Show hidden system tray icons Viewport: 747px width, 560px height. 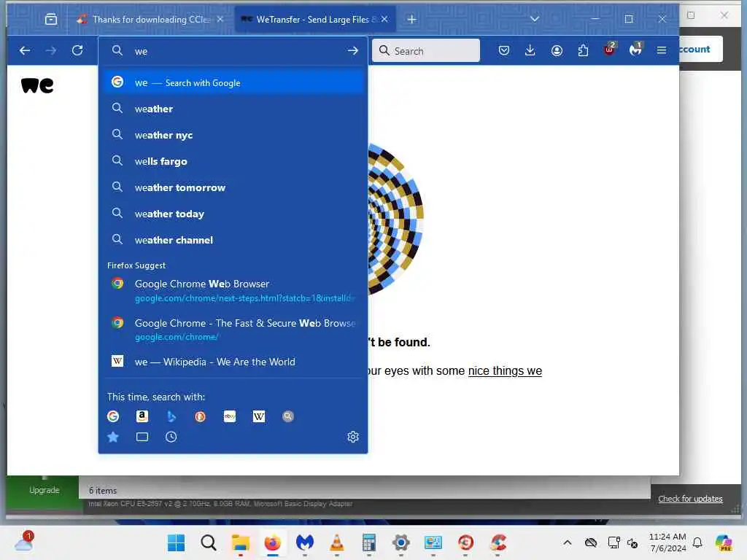tap(567, 542)
